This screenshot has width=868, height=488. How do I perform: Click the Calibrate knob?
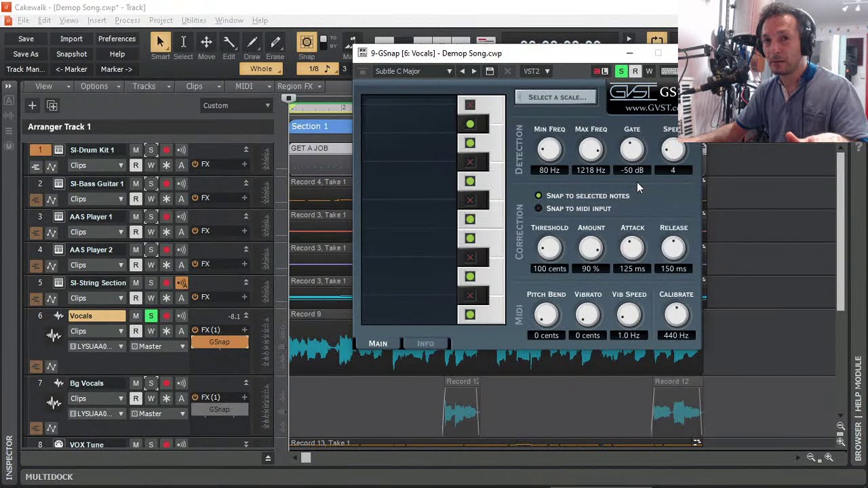pyautogui.click(x=676, y=315)
